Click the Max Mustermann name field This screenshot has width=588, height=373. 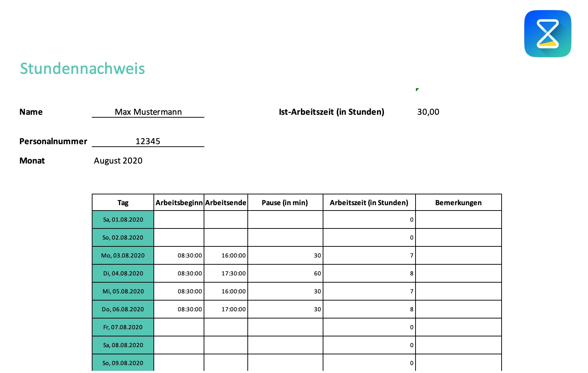(148, 112)
